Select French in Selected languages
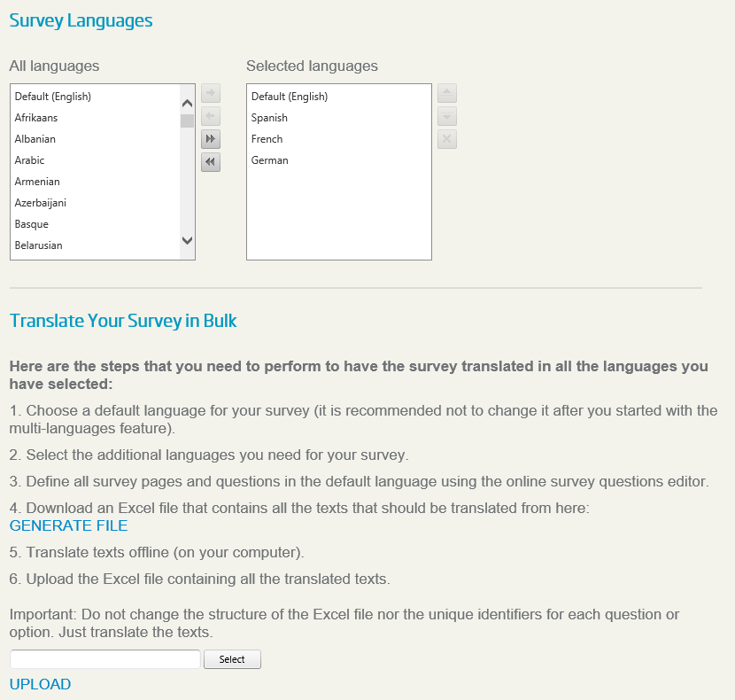Image resolution: width=735 pixels, height=700 pixels. click(339, 139)
